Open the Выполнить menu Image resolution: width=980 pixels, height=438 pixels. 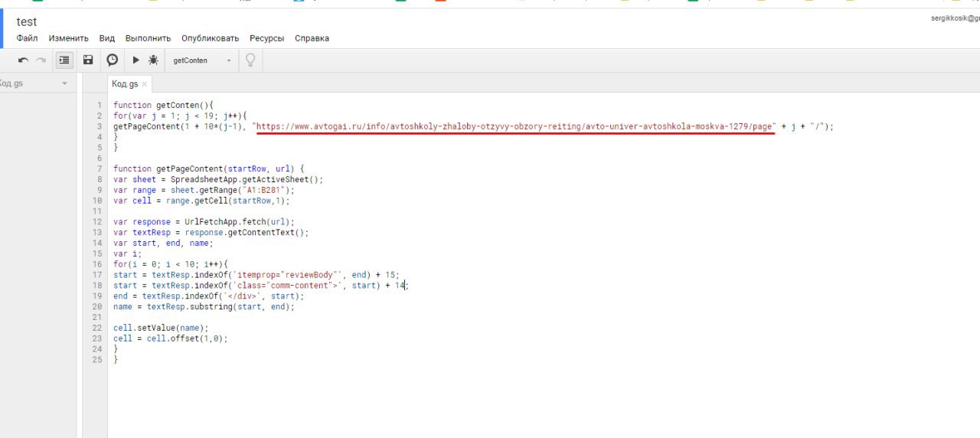pyautogui.click(x=148, y=38)
